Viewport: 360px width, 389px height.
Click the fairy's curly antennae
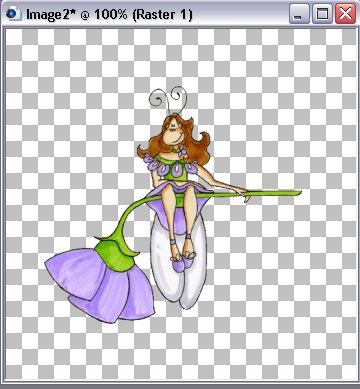click(x=168, y=99)
